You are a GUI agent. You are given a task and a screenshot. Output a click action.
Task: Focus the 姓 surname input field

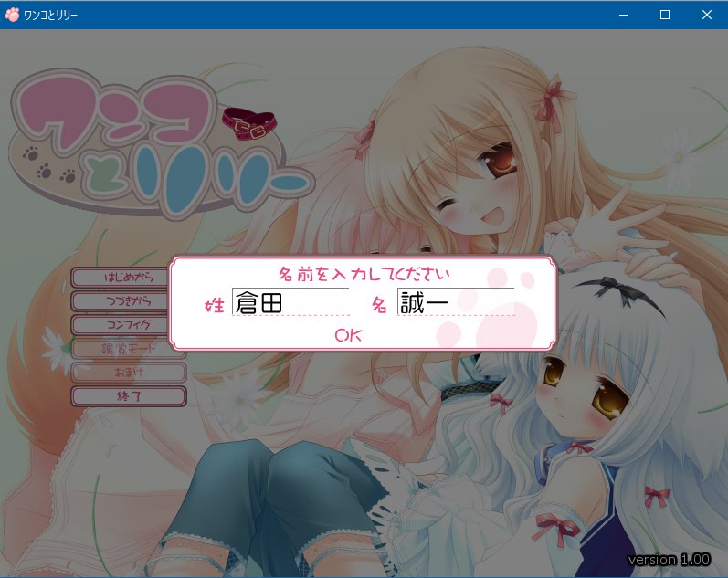coord(290,301)
